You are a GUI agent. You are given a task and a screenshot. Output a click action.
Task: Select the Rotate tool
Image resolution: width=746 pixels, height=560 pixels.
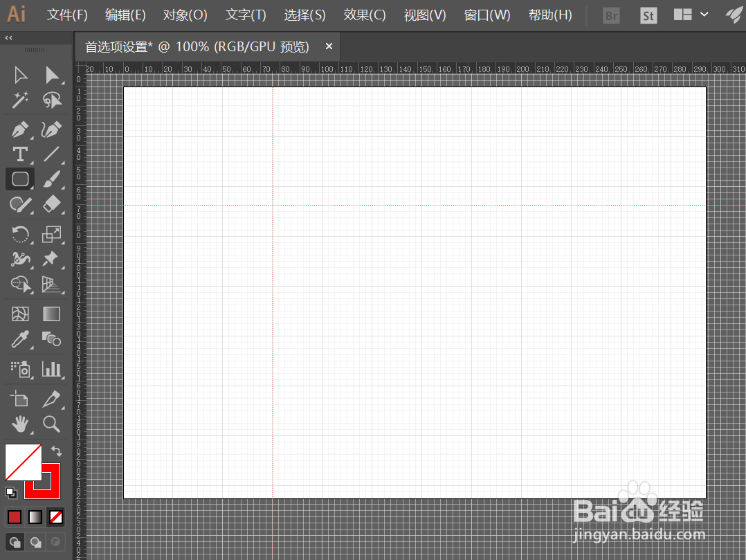pyautogui.click(x=20, y=234)
